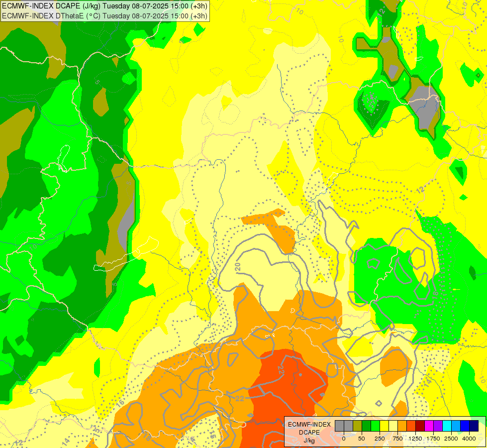Click the legend value 1750
Image resolution: width=487 pixels, height=448 pixels.
pos(433,439)
